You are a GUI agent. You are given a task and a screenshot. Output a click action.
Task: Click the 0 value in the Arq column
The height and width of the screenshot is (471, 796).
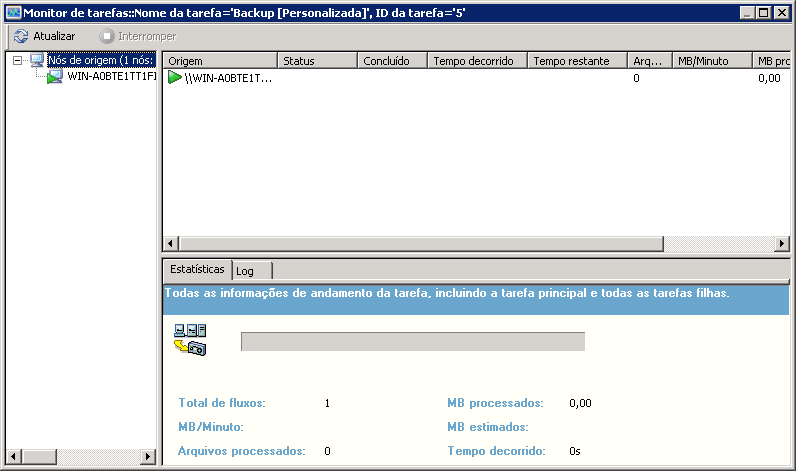tap(636, 78)
